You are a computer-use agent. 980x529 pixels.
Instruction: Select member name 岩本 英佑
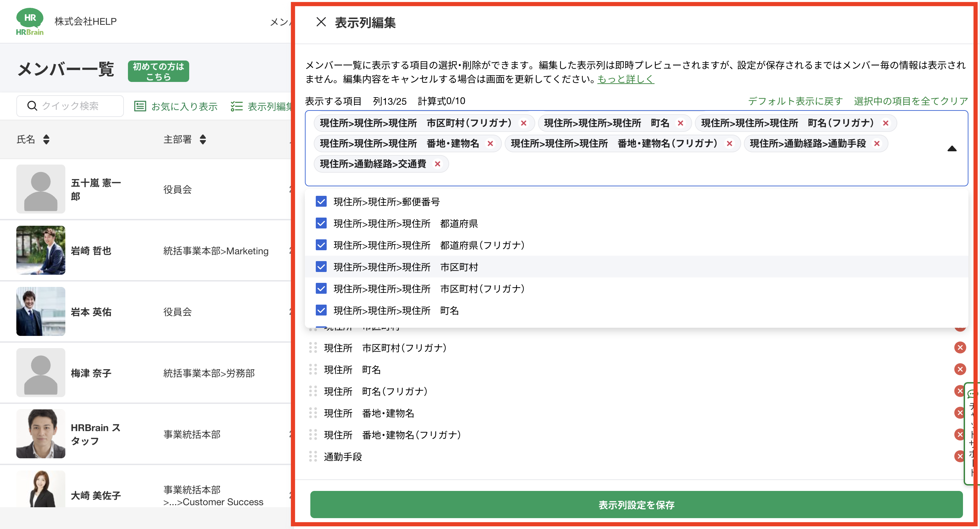click(91, 312)
